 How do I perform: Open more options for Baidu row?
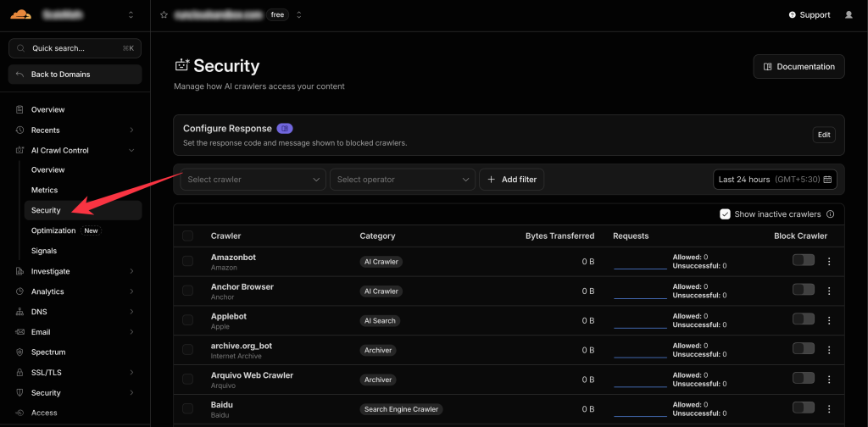tap(829, 408)
